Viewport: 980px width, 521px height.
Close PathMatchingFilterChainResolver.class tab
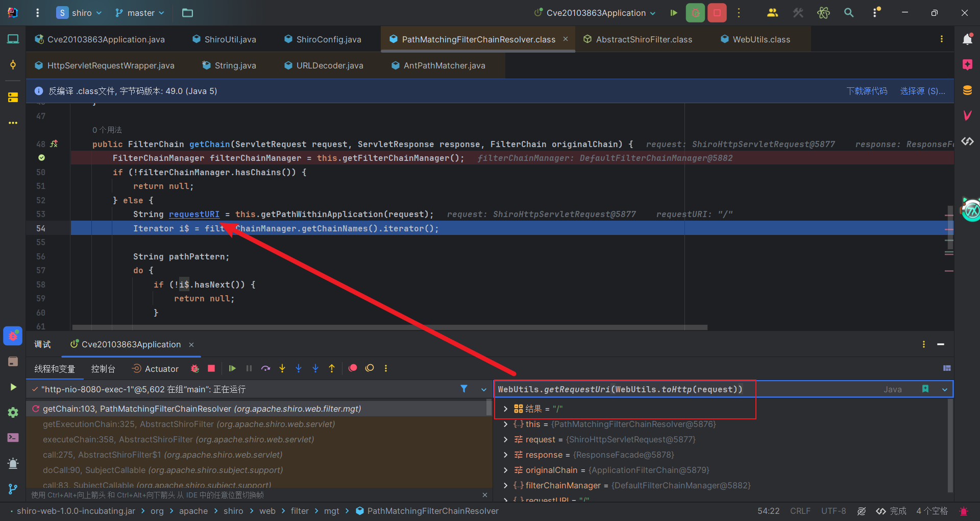566,39
